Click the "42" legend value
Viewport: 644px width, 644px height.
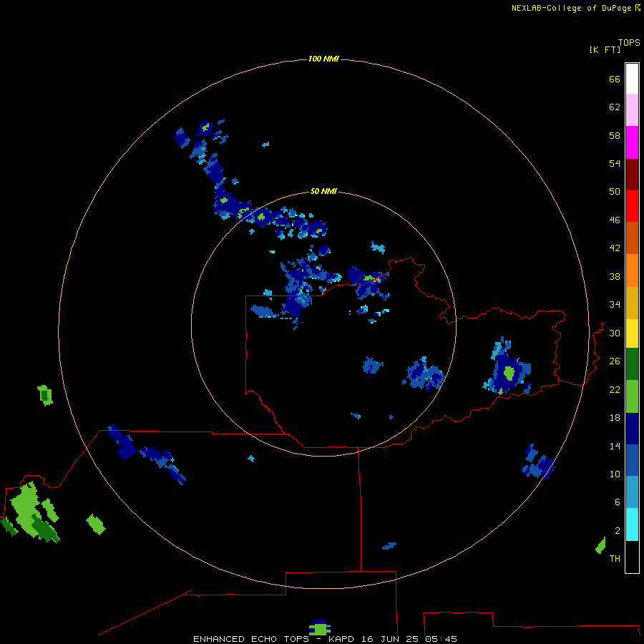(x=615, y=248)
